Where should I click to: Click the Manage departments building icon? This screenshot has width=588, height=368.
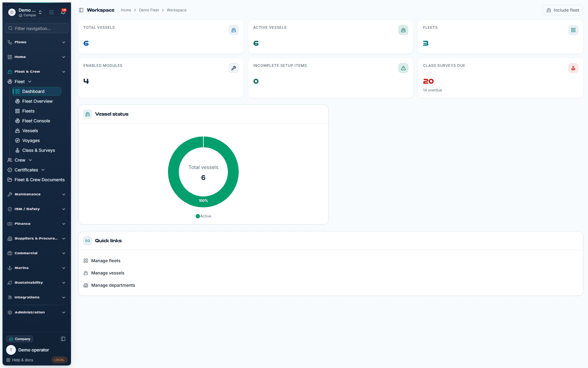(86, 285)
